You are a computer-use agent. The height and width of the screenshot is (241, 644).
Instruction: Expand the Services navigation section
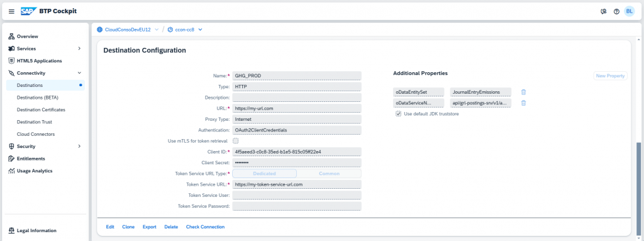tap(79, 48)
